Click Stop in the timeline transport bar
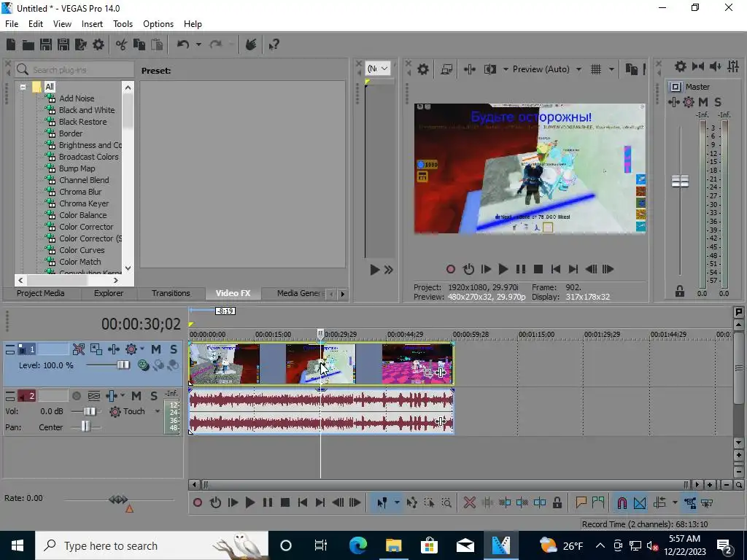Viewport: 747px width, 560px height. point(285,502)
